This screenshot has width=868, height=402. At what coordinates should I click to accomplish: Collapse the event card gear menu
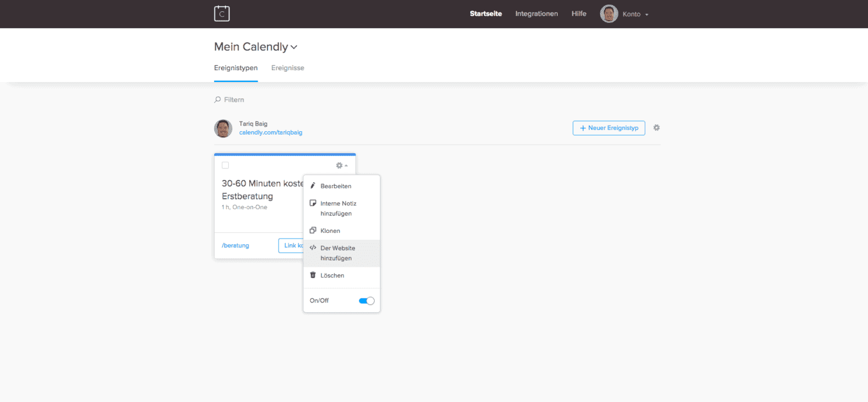(341, 166)
